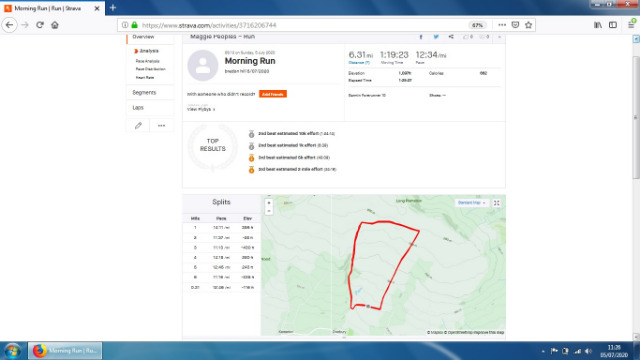The width and height of the screenshot is (640, 360).
Task: Open the Firefox page actions menu
Action: [502, 25]
